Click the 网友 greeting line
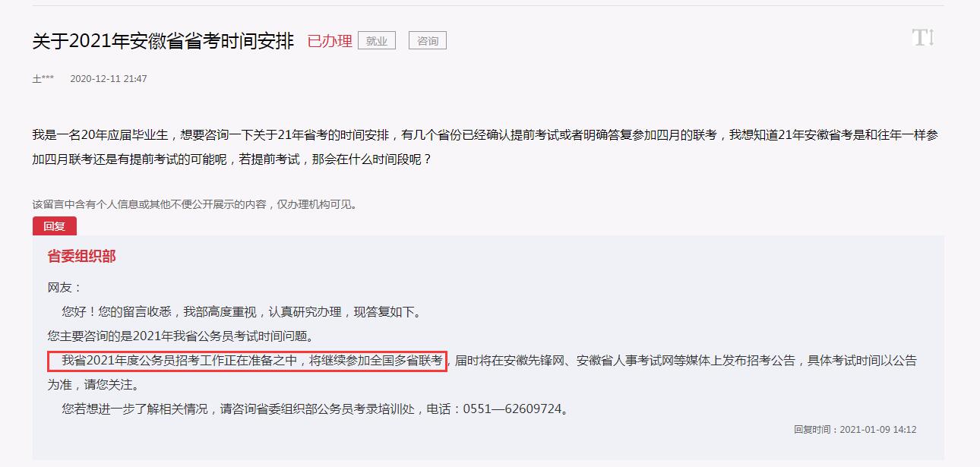Screen dimensions: 980x467 point(65,288)
